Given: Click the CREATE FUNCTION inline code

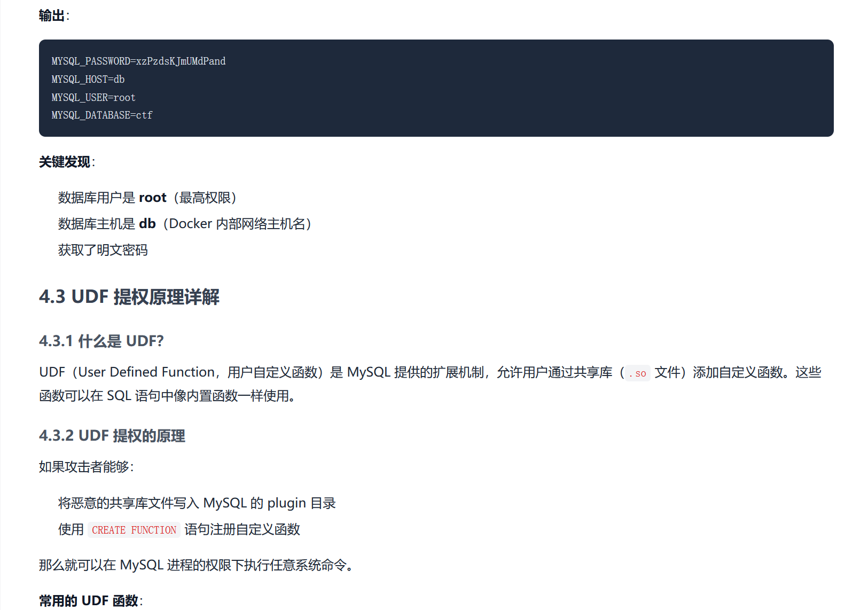Looking at the screenshot, I should 134,530.
